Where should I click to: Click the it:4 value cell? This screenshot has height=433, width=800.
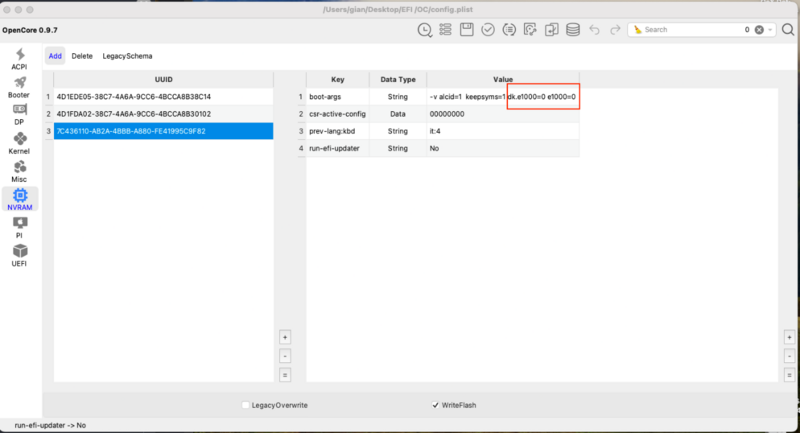[x=503, y=131]
